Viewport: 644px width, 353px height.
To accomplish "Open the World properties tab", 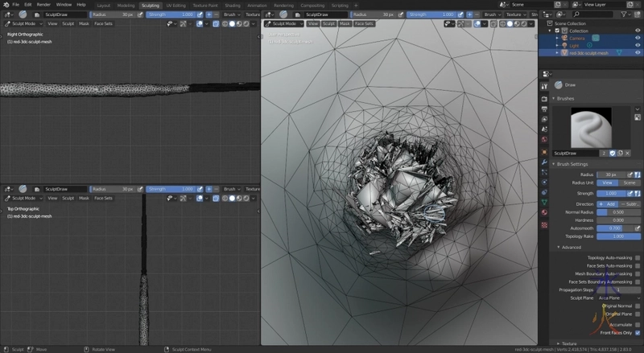I will pos(544,140).
